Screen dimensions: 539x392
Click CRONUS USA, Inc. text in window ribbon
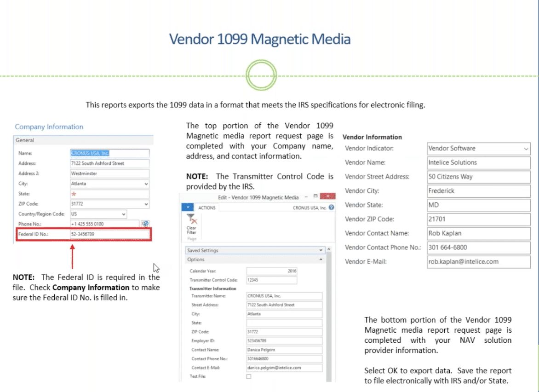click(310, 208)
